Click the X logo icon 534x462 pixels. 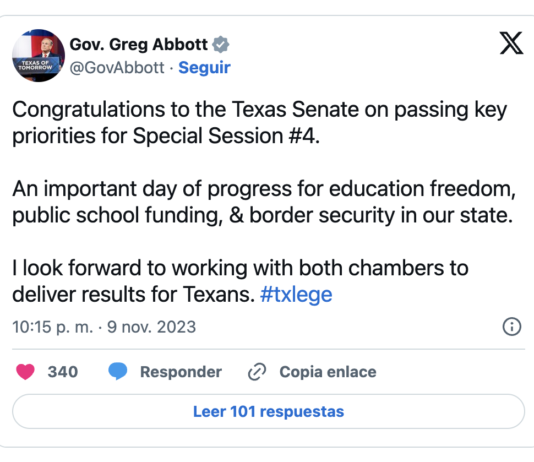pyautogui.click(x=511, y=43)
